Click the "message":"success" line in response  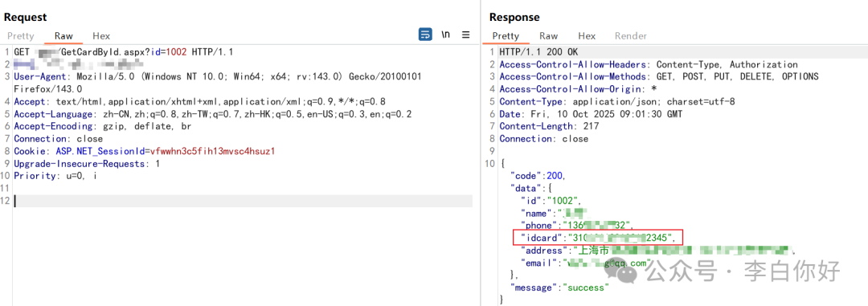coord(559,288)
